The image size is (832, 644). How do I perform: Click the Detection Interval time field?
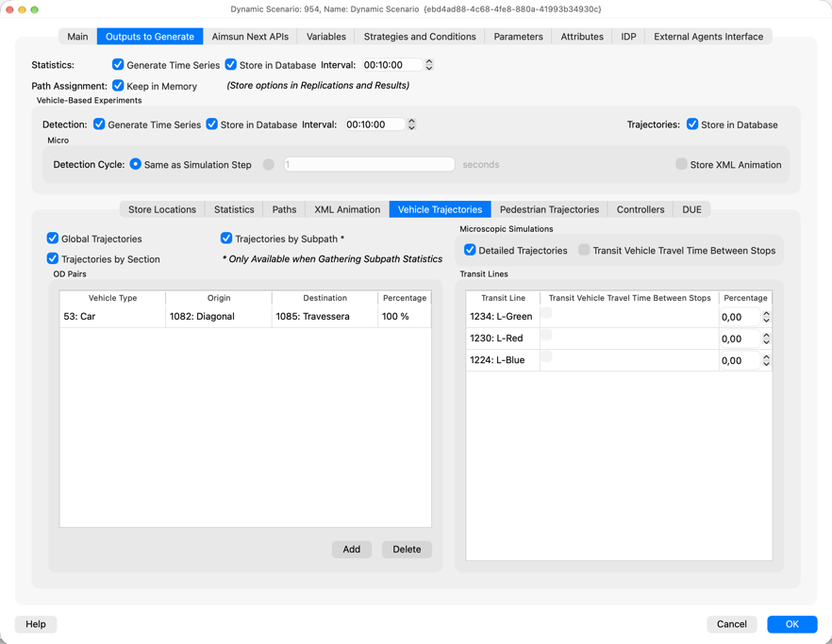click(x=374, y=124)
